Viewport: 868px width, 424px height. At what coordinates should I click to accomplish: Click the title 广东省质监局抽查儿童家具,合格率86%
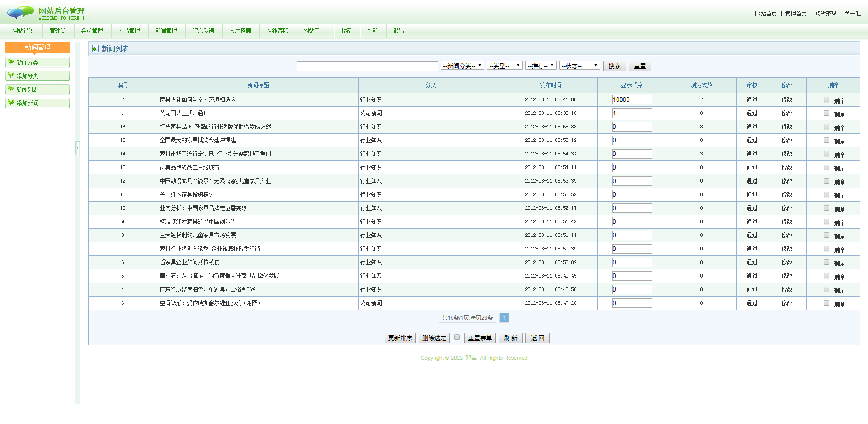pos(208,289)
